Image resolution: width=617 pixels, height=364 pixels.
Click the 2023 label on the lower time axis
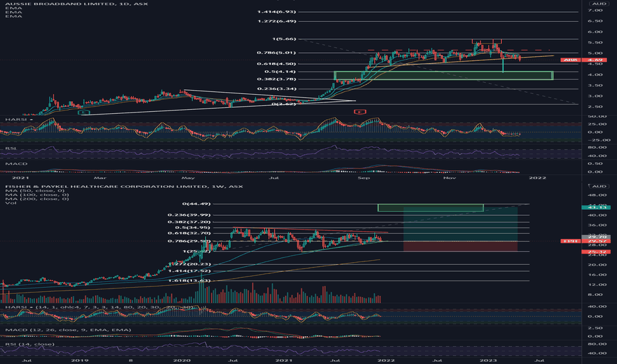pos(489,360)
